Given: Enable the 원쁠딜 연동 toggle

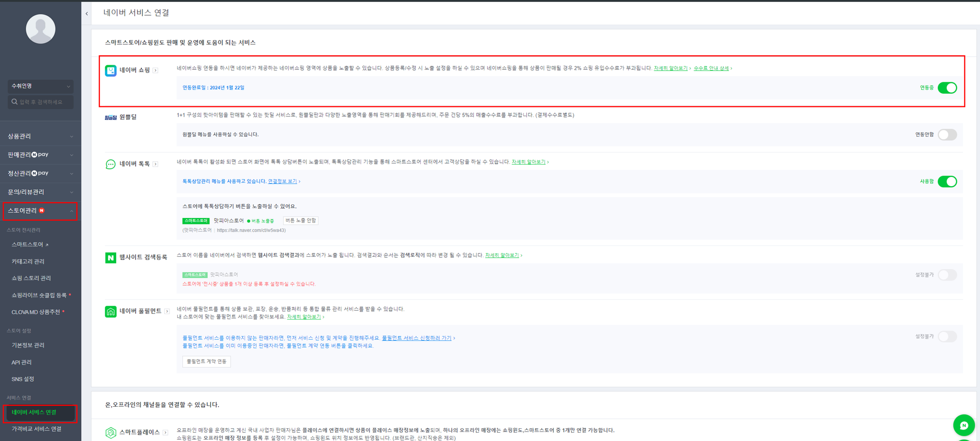Looking at the screenshot, I should click(947, 134).
